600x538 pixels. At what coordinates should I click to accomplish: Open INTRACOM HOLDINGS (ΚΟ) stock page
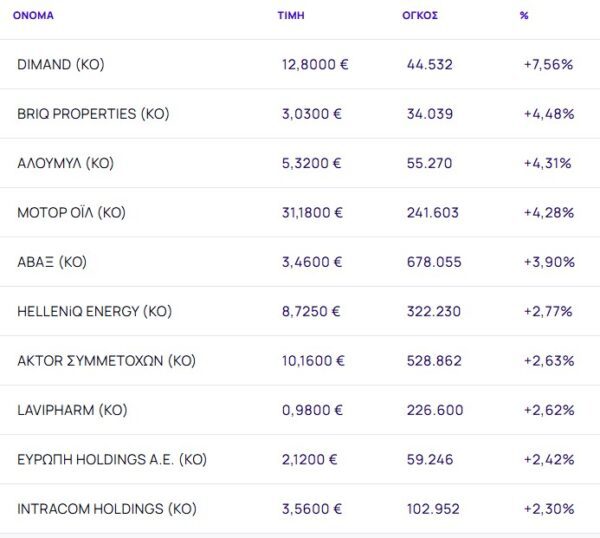(x=107, y=509)
